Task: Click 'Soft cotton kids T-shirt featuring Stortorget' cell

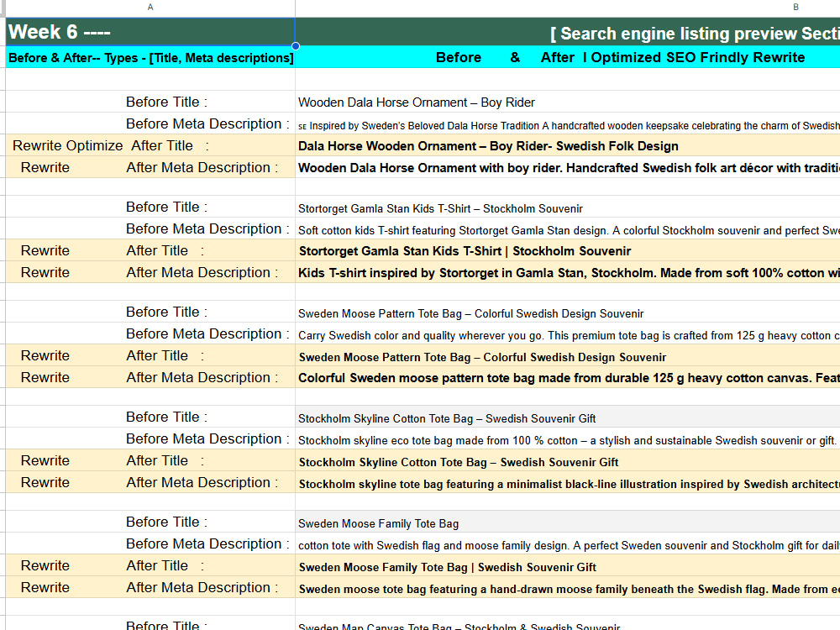Action: click(x=567, y=228)
